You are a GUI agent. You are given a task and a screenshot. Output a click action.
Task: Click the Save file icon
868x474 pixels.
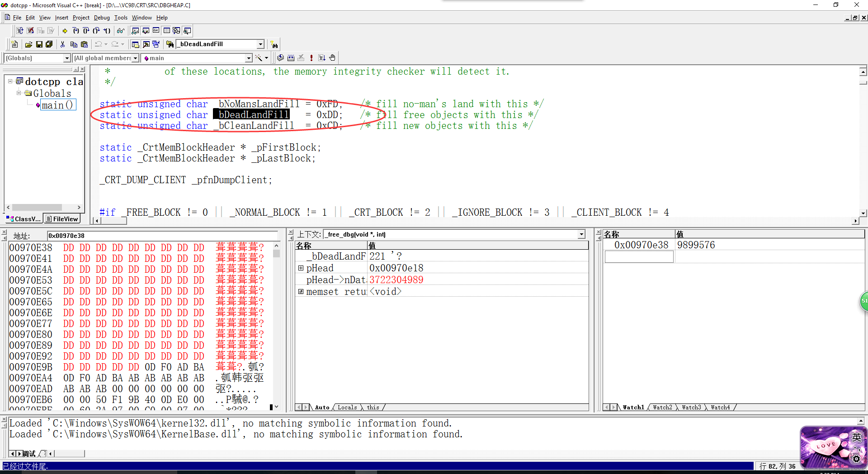click(x=39, y=44)
